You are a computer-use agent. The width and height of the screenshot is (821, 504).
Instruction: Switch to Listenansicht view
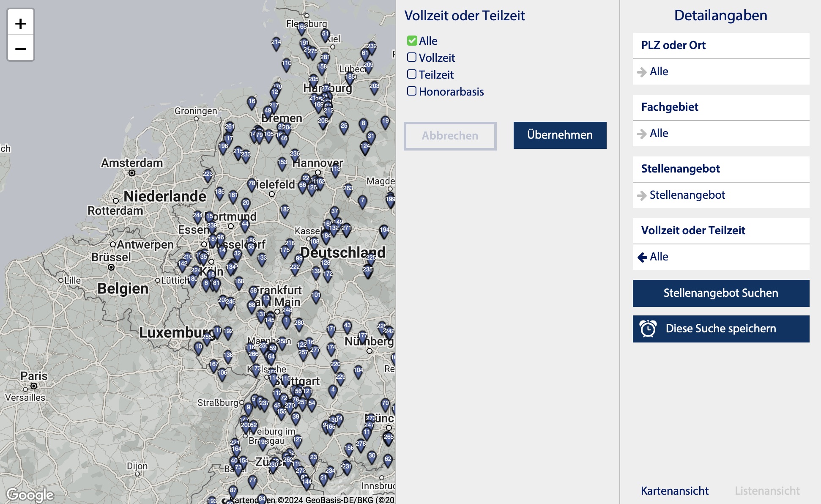pos(767,490)
